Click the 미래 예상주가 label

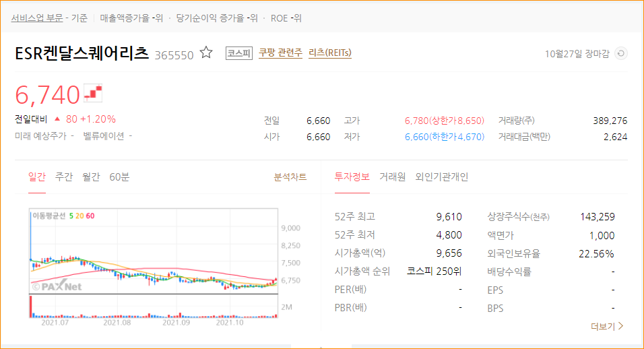tap(40, 136)
